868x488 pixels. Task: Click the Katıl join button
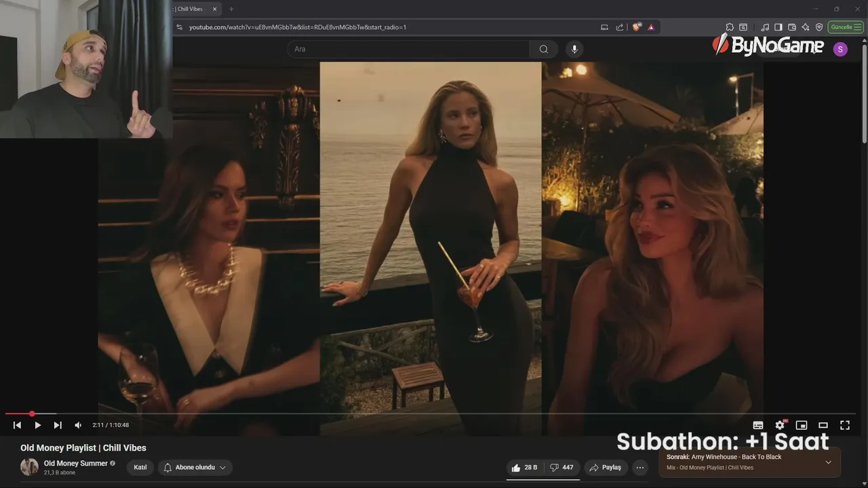coord(140,468)
